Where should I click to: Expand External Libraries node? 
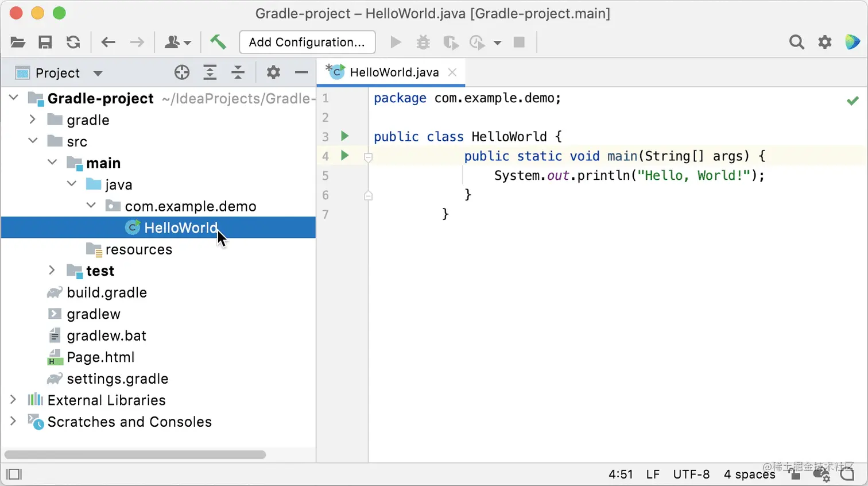(x=13, y=399)
